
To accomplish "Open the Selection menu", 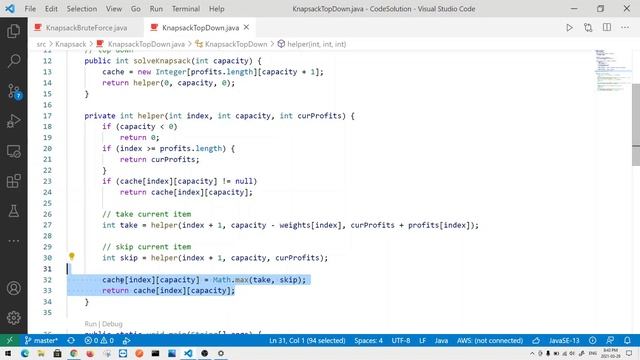I will [82, 9].
